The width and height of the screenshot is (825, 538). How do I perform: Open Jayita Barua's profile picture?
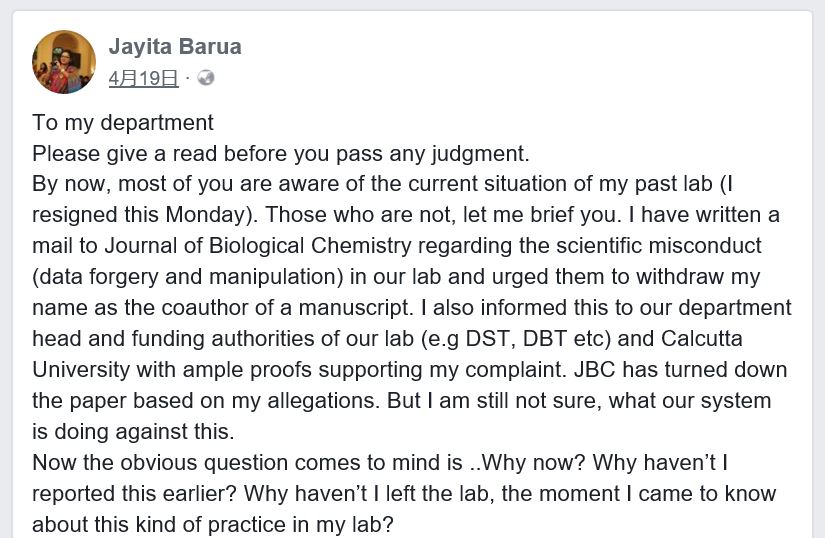(64, 62)
